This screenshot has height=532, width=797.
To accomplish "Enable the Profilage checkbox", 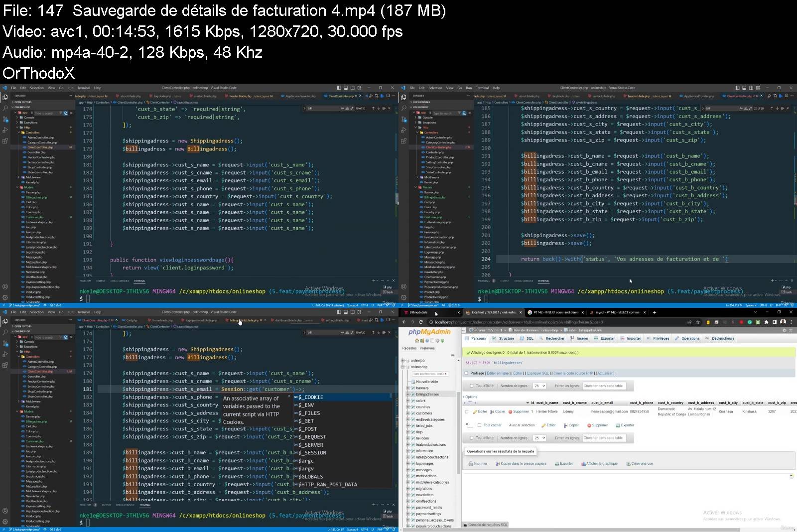I will click(466, 373).
